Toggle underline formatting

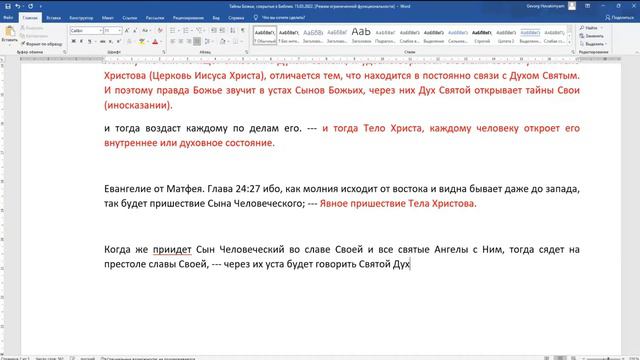(x=89, y=41)
